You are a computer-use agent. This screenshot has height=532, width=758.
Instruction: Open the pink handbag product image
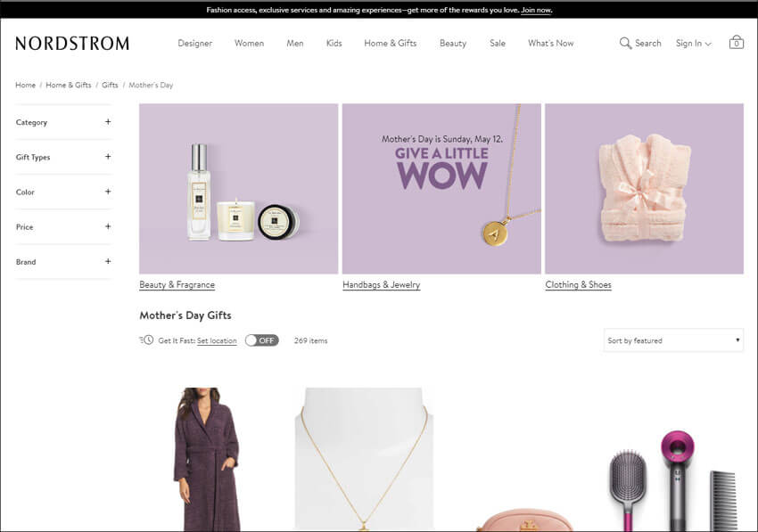pos(524,520)
